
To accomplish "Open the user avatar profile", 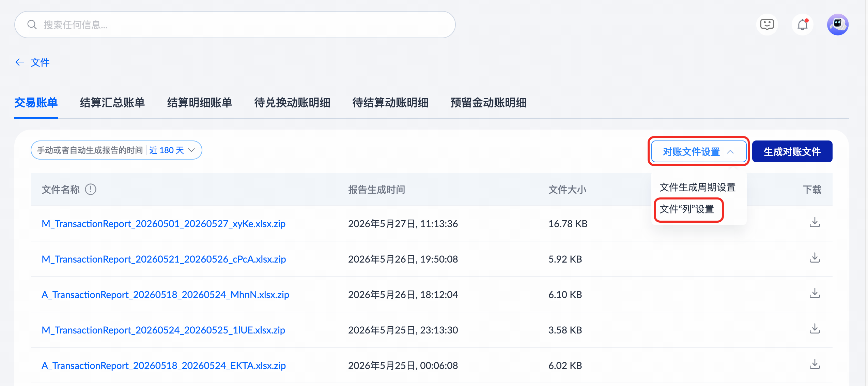I will tap(838, 25).
